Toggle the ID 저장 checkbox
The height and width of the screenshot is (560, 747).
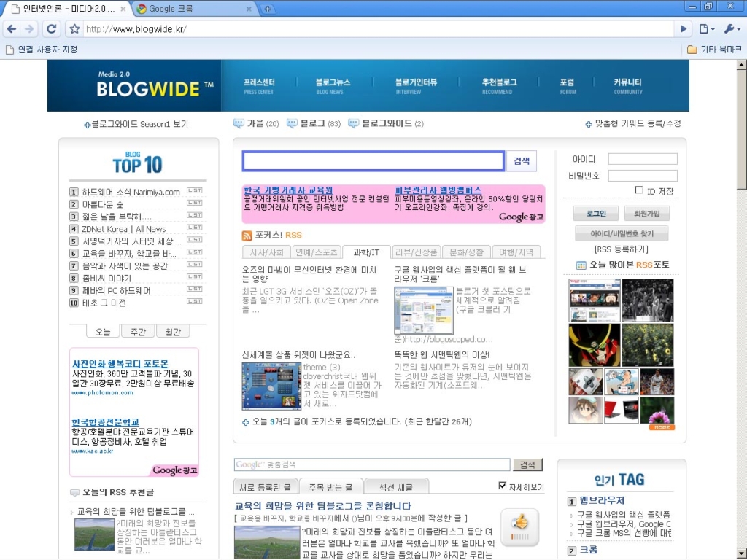point(639,190)
